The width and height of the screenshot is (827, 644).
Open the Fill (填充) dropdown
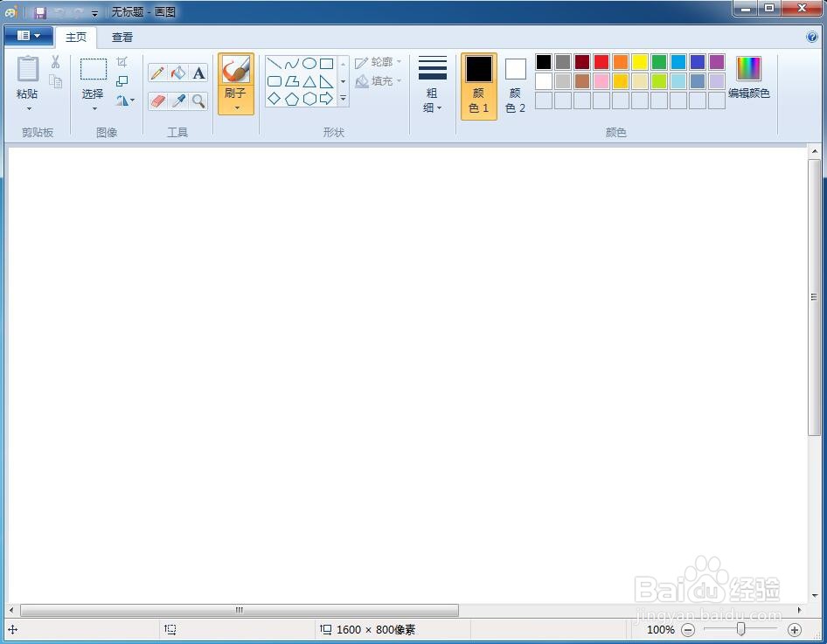pos(379,81)
